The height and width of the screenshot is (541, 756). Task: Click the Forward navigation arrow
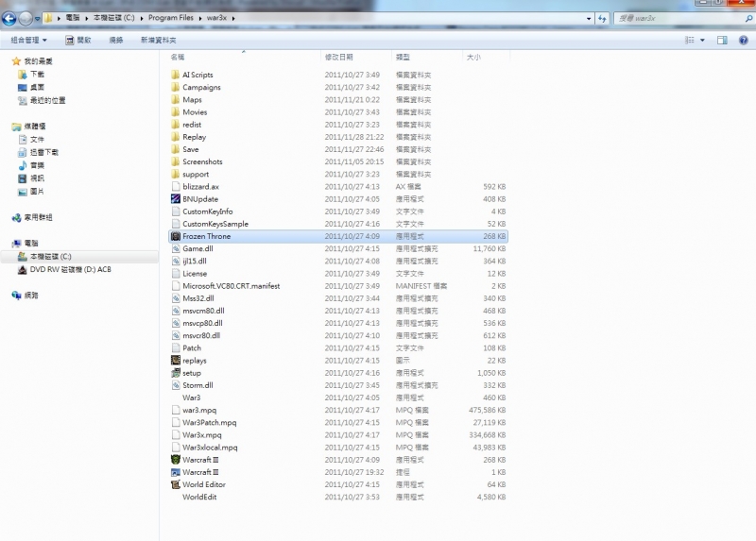pyautogui.click(x=26, y=18)
